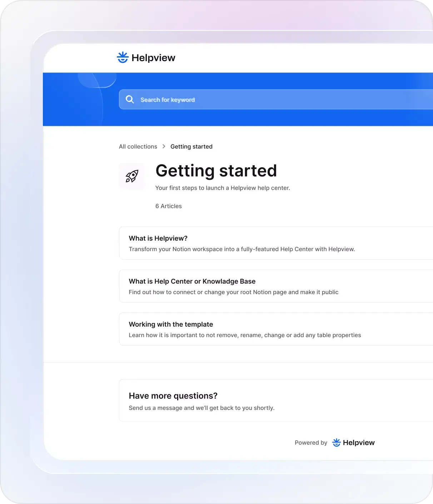433x504 pixels.
Task: Click the Send us a message description text
Action: tap(201, 407)
